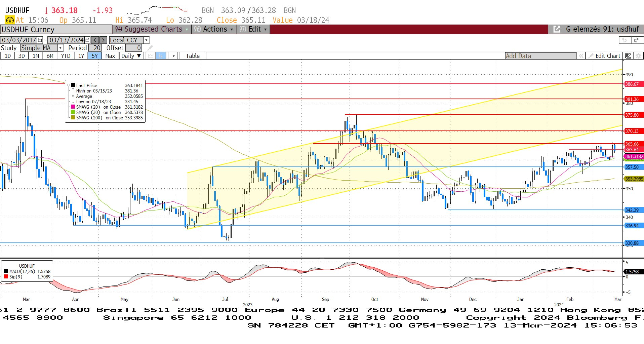Click the pop-out window icon beside G elemzés

click(557, 29)
